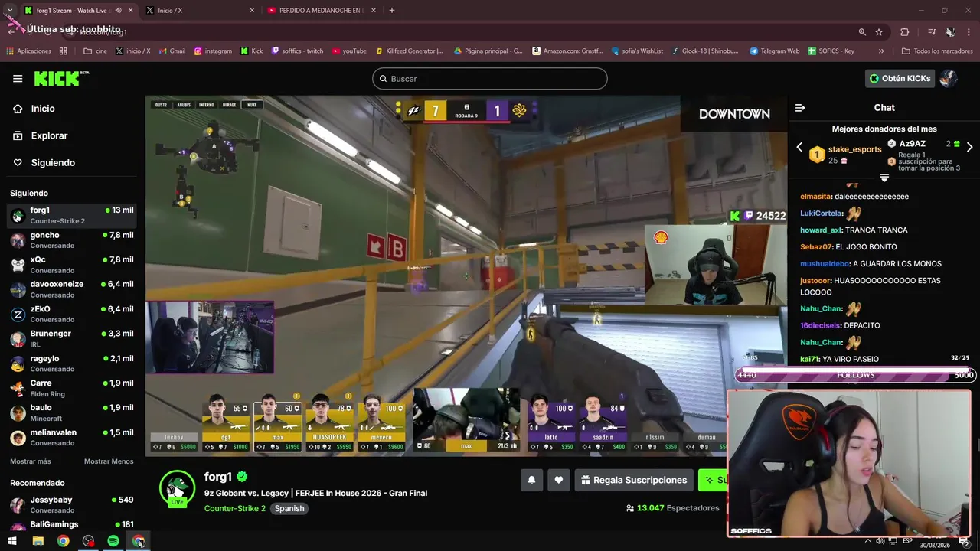Screen dimensions: 980x551
Task: Open the forg1 channel name link
Action: pos(218,477)
